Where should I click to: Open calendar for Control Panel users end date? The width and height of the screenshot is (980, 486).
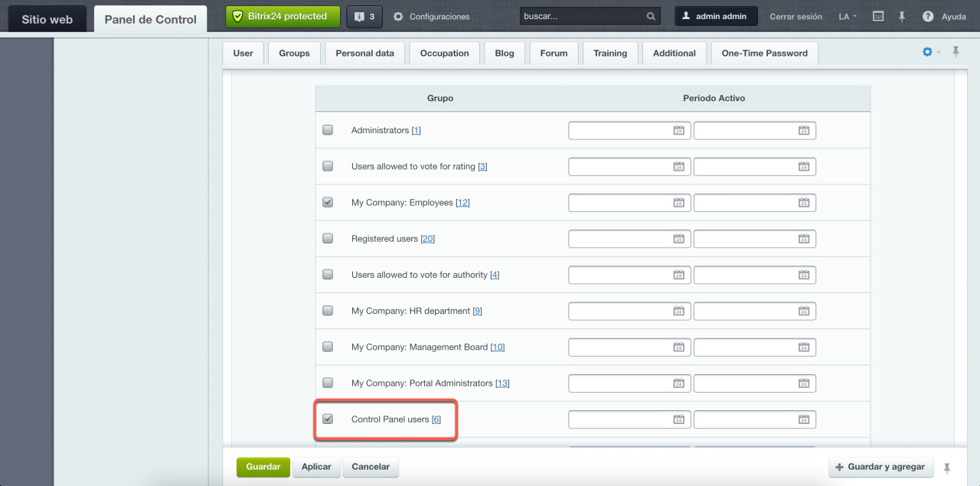803,419
